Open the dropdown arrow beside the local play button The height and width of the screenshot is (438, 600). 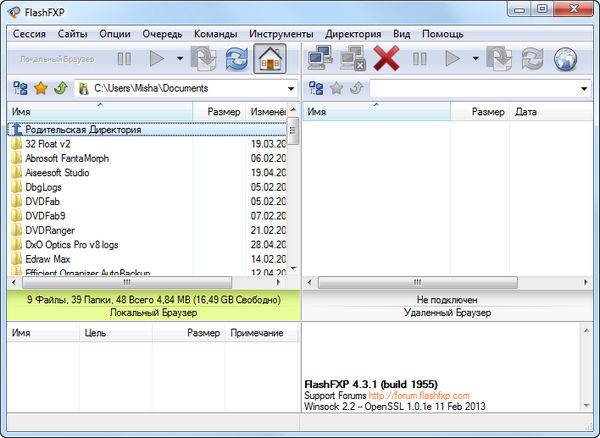(179, 59)
